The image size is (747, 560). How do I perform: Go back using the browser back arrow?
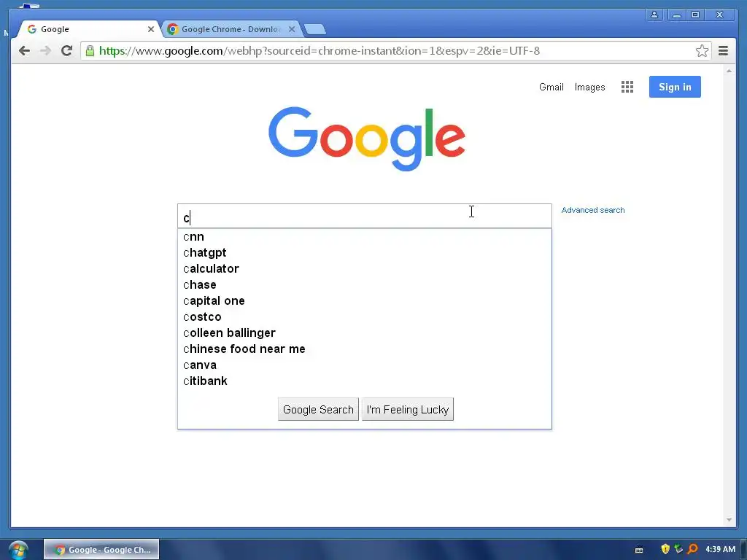[24, 50]
